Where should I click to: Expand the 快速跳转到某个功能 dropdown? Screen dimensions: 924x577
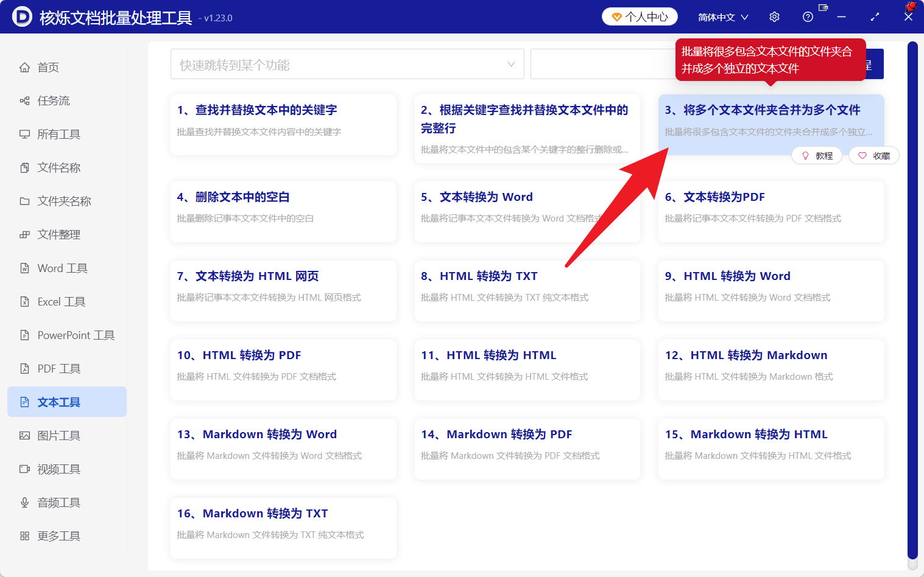(x=347, y=64)
